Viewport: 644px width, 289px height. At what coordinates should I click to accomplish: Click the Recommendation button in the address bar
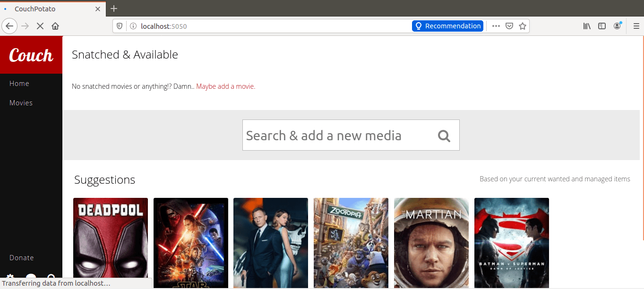click(x=447, y=26)
